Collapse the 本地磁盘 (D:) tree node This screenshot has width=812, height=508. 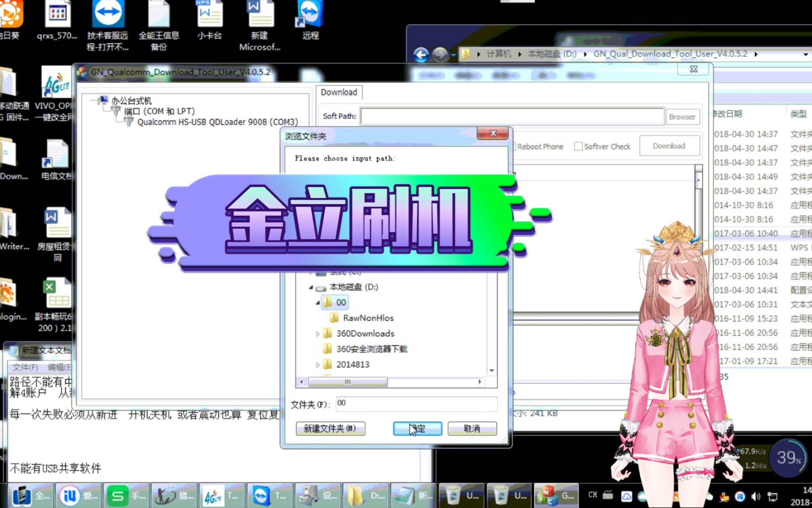tap(311, 287)
